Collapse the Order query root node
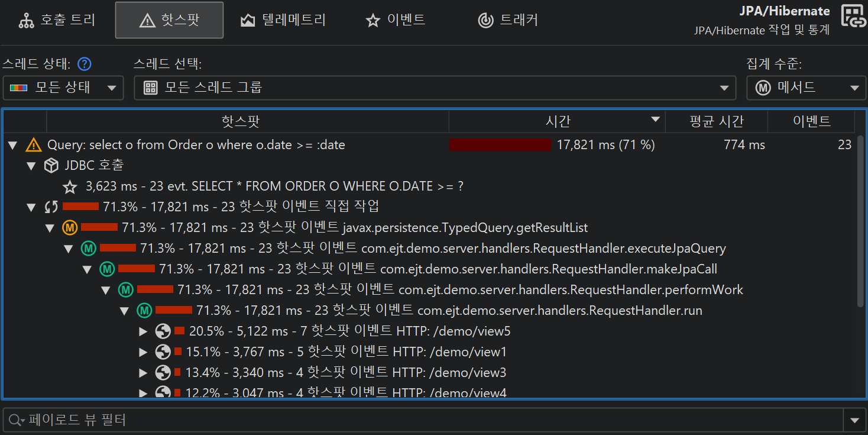The image size is (868, 435). (x=12, y=145)
